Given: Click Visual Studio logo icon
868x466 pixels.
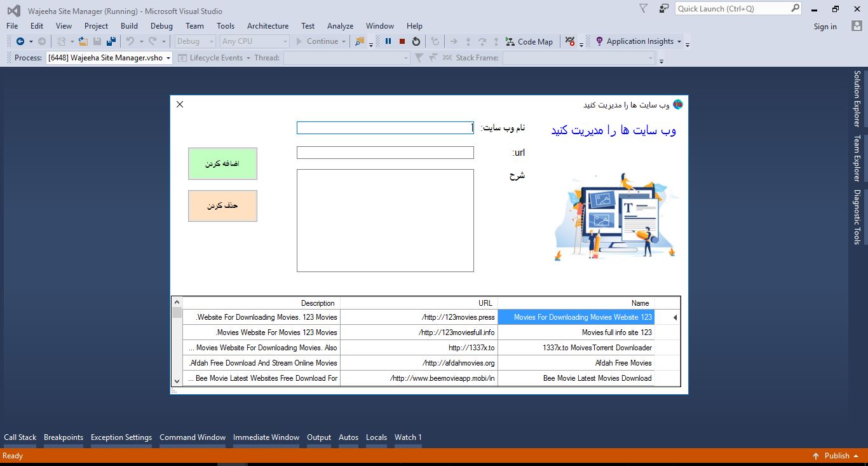Looking at the screenshot, I should pyautogui.click(x=13, y=11).
